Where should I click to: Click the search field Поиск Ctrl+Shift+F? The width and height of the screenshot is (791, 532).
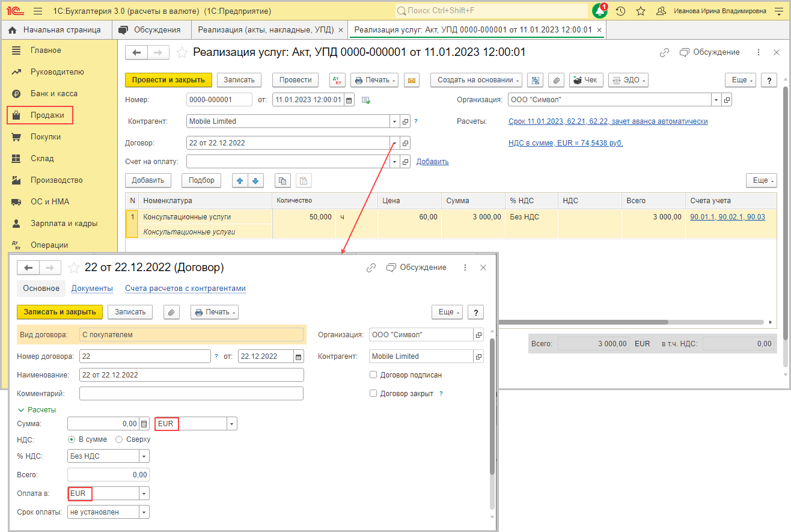point(492,11)
